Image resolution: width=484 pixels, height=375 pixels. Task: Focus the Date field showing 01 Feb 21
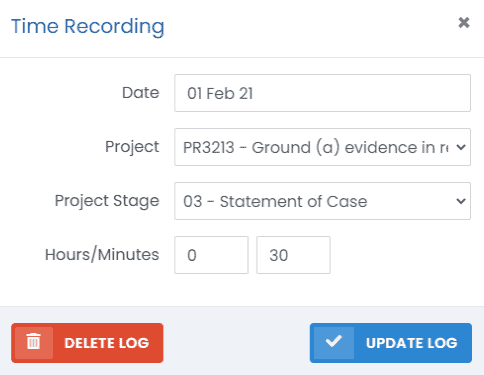pos(322,93)
